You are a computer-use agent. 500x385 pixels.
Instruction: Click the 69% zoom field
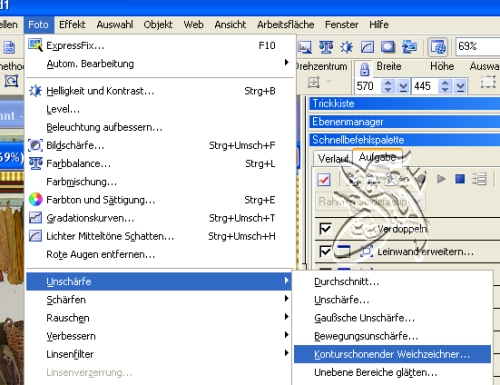(478, 46)
